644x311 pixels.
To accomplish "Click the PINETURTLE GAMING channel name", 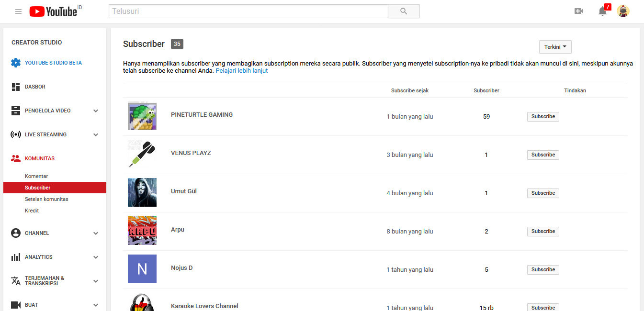I will (x=202, y=114).
